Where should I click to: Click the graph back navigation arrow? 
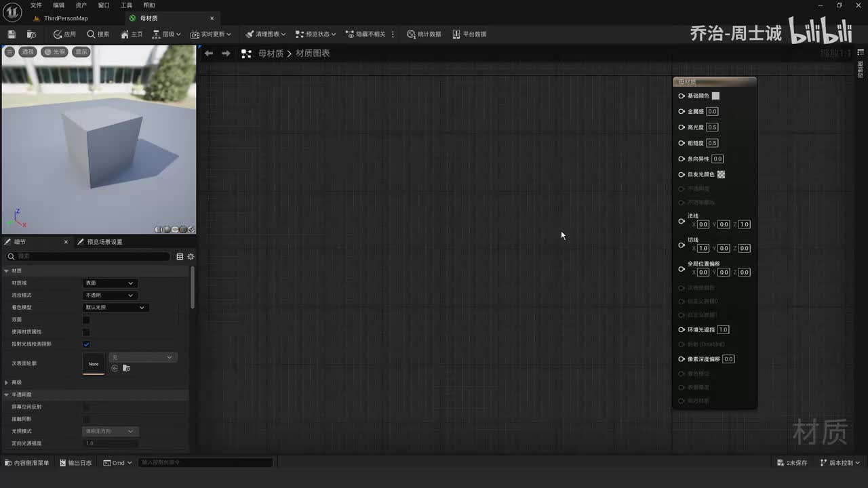(209, 53)
